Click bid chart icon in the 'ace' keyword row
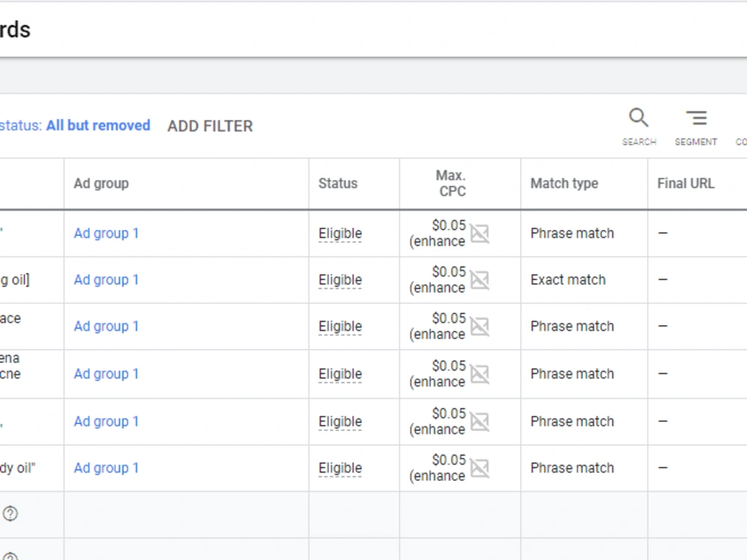This screenshot has width=747, height=560. pyautogui.click(x=480, y=327)
